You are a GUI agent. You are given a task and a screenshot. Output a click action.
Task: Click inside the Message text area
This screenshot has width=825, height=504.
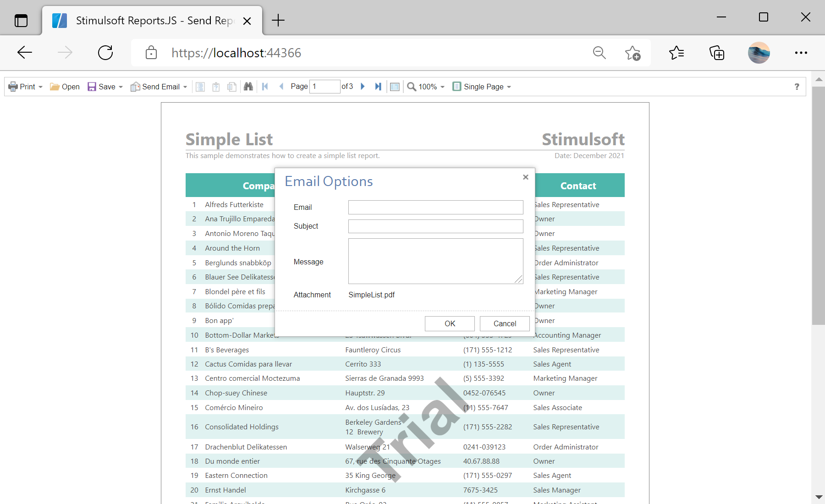435,261
